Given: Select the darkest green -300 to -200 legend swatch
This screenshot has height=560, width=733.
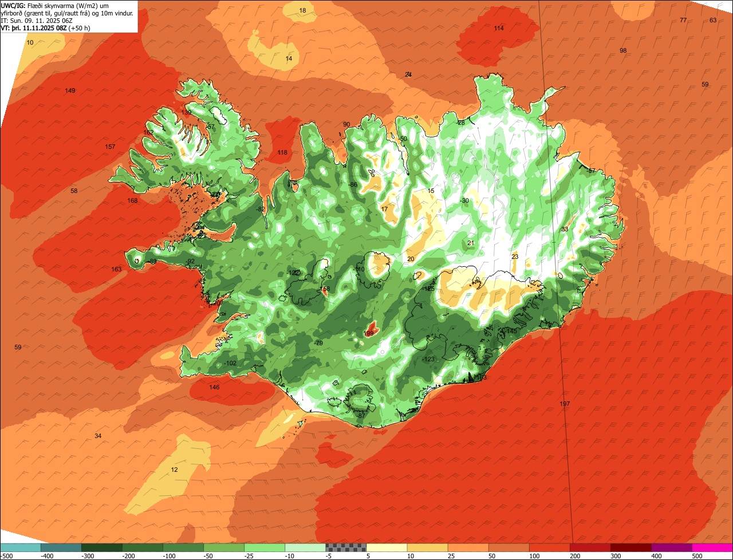Looking at the screenshot, I should pos(102,547).
